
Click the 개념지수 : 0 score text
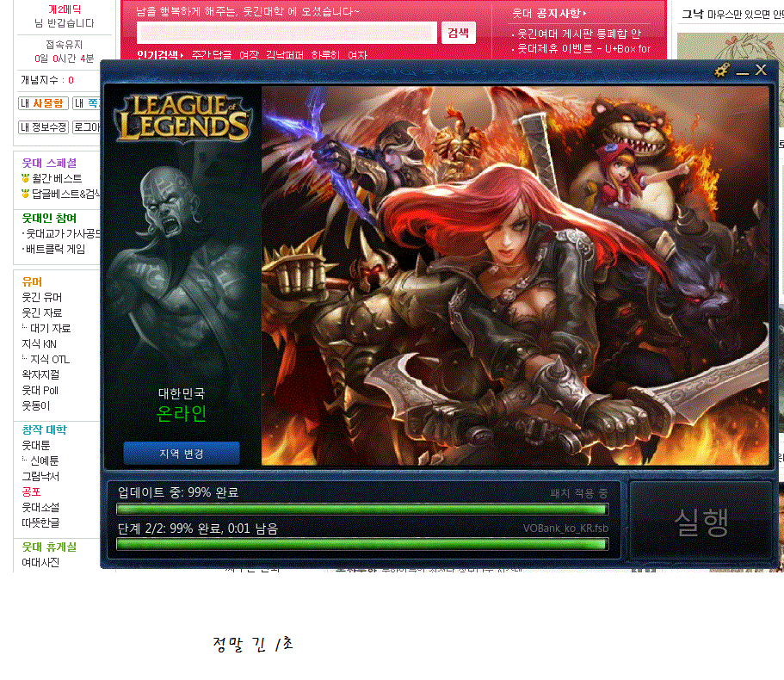click(47, 80)
